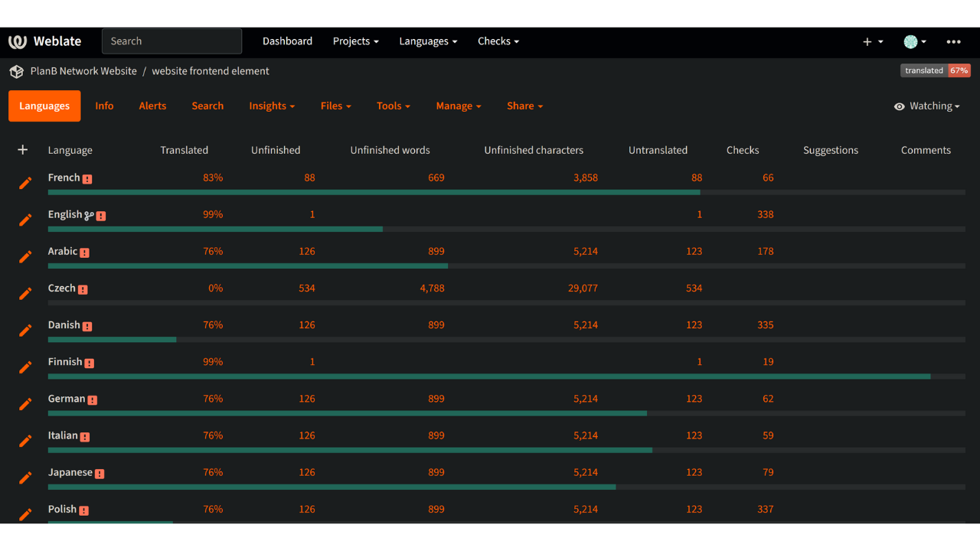This screenshot has height=551, width=980.
Task: Toggle the Watching eye dropdown
Action: point(926,106)
